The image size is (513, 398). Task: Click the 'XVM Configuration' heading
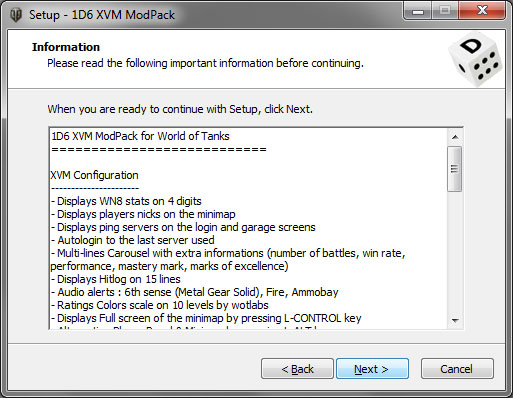(x=94, y=175)
